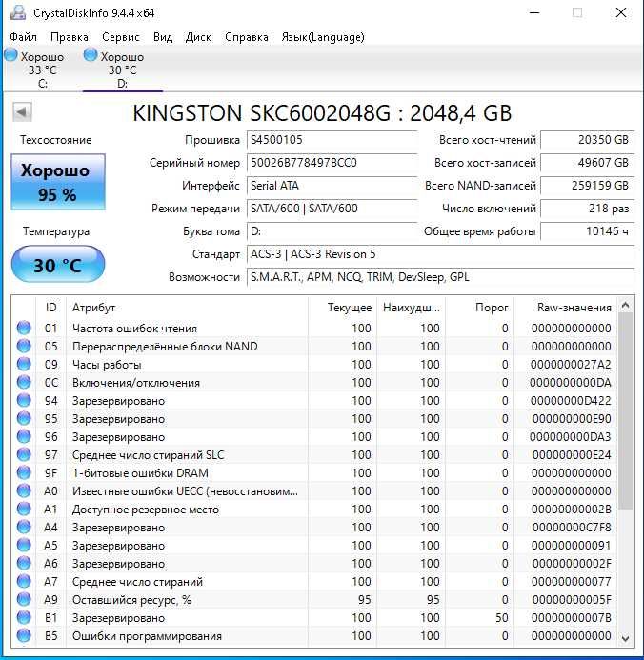Click status orb of attribute A6 row
644x660 pixels.
click(x=24, y=563)
